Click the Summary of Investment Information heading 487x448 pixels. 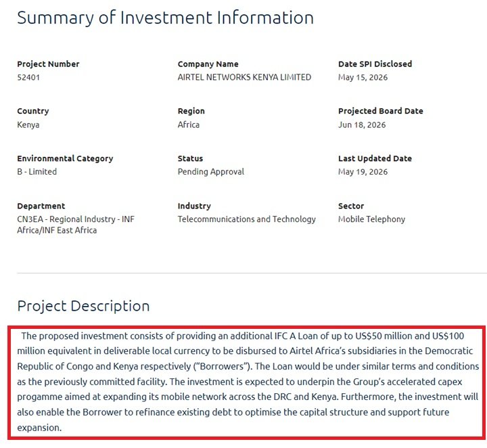point(165,18)
